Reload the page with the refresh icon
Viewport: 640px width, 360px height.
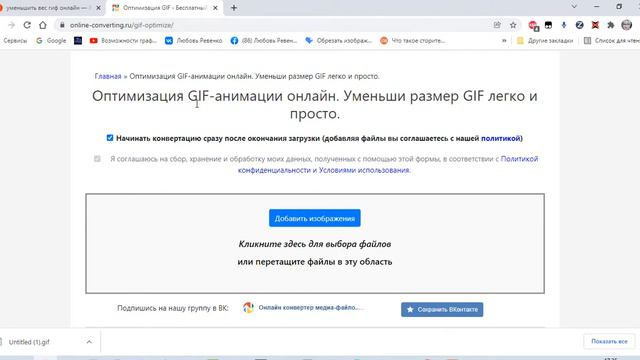pyautogui.click(x=27, y=25)
